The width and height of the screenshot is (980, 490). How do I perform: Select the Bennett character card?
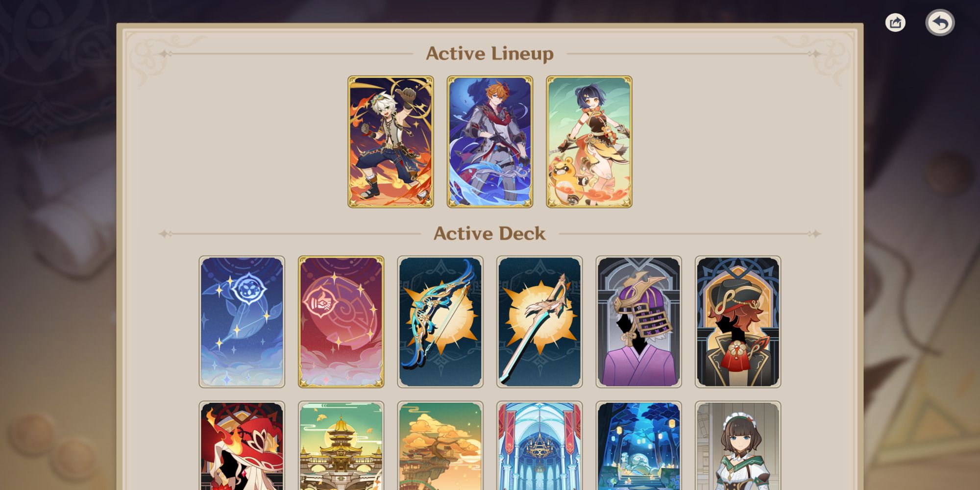[x=391, y=142]
